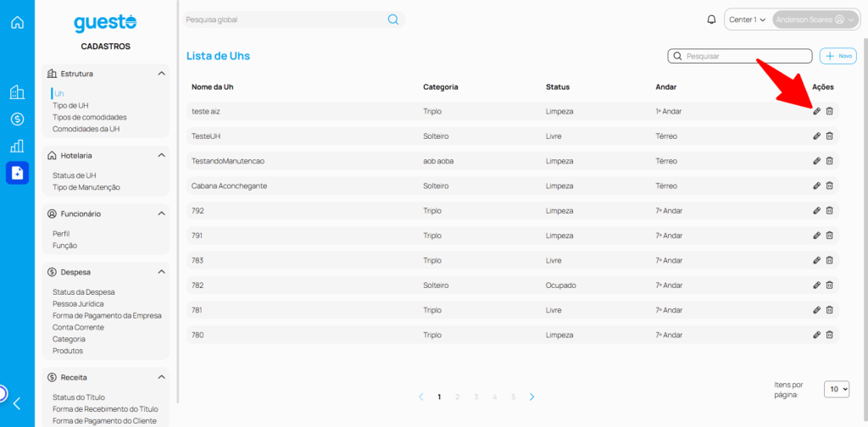Click the global search magnifier icon

point(393,19)
